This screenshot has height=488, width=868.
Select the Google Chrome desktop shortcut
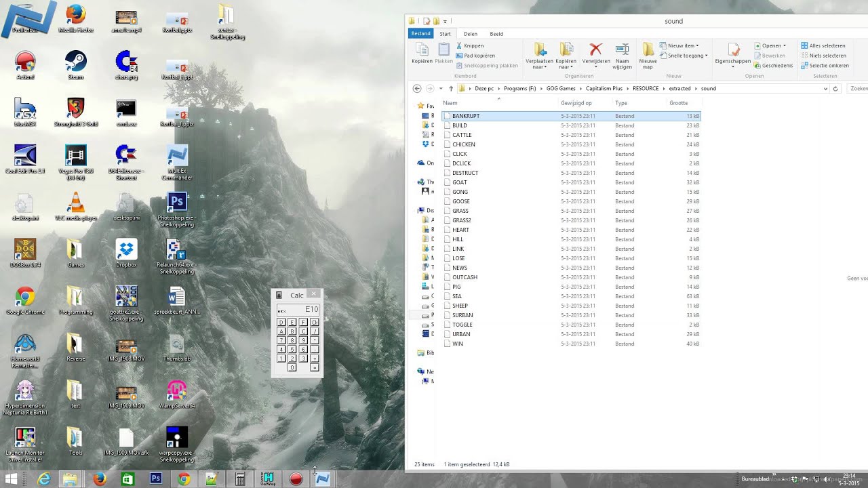[25, 301]
